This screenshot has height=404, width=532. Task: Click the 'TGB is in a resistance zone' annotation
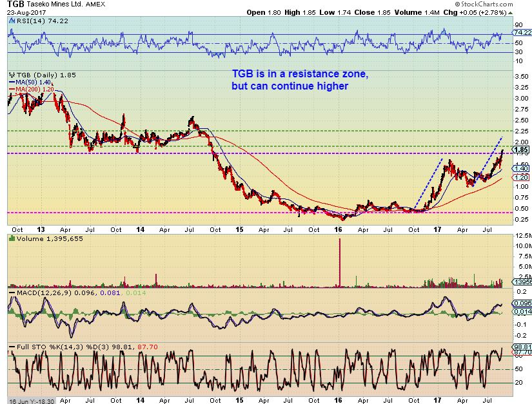(300, 74)
